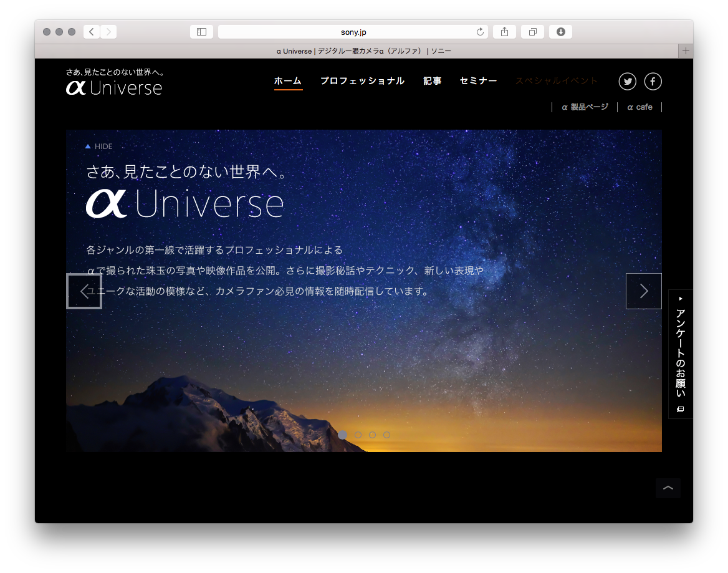
Task: Go back with Safari's back arrow
Action: [92, 32]
